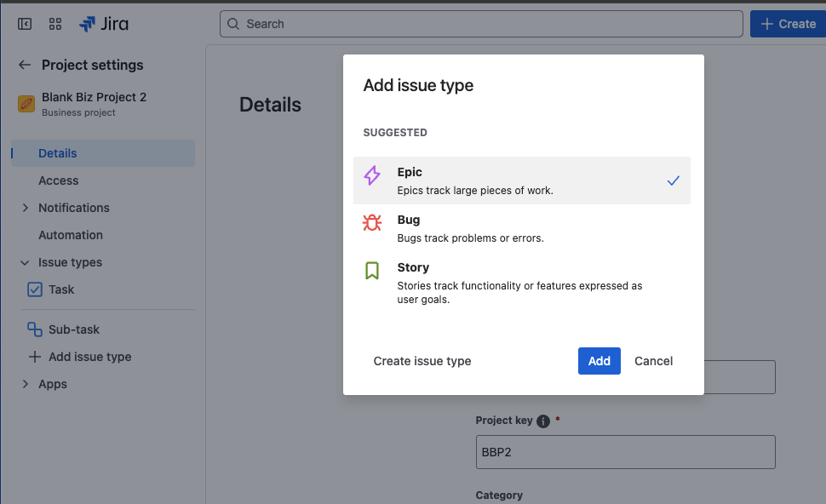Click the Project key info icon
Screen dimensions: 826x504
(543, 421)
